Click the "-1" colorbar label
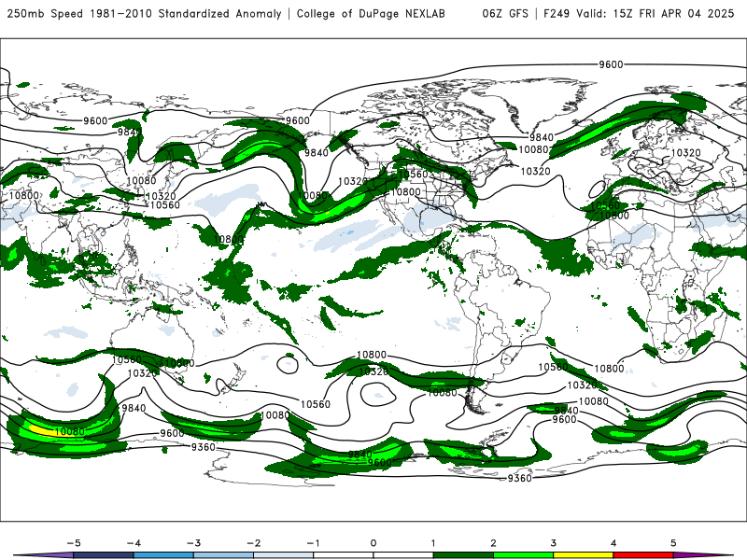This screenshot has height=560, width=747. click(x=313, y=543)
